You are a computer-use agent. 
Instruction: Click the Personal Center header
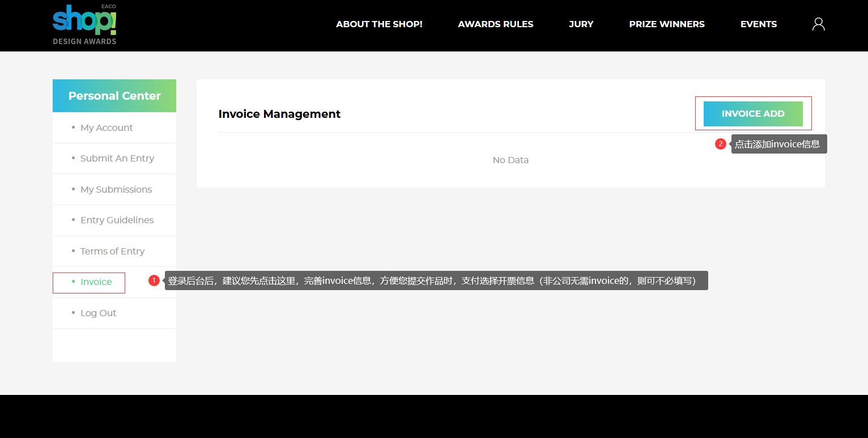[x=114, y=96]
